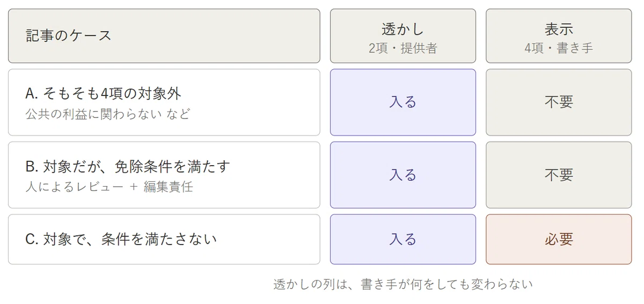The width and height of the screenshot is (644, 304).
Task: Click the 公共の利益に関わらない など subtext
Action: coord(107,114)
